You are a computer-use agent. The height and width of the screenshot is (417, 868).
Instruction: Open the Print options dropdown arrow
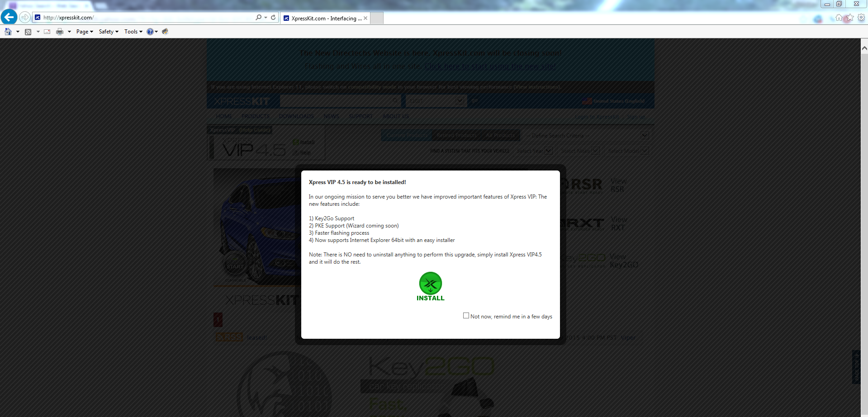point(69,32)
